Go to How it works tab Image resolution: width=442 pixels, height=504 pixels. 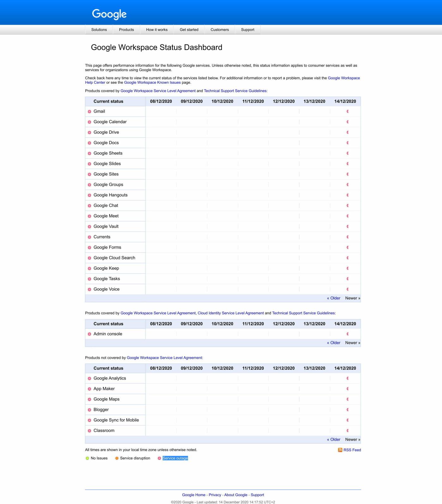[157, 30]
